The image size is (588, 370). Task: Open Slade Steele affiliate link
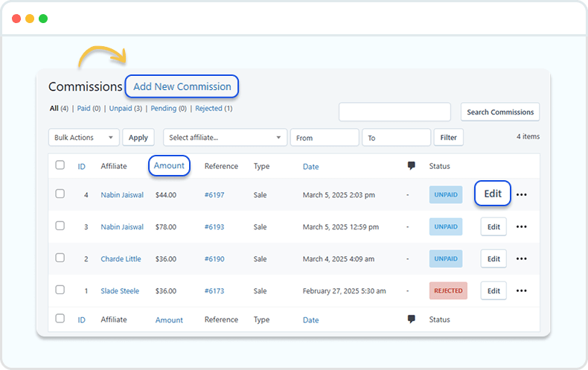point(120,291)
